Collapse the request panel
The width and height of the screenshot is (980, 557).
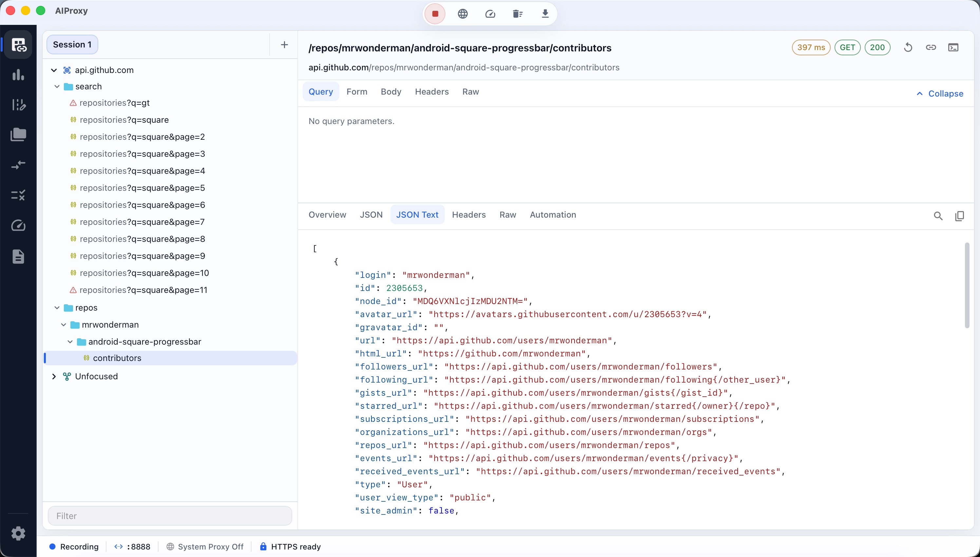940,94
